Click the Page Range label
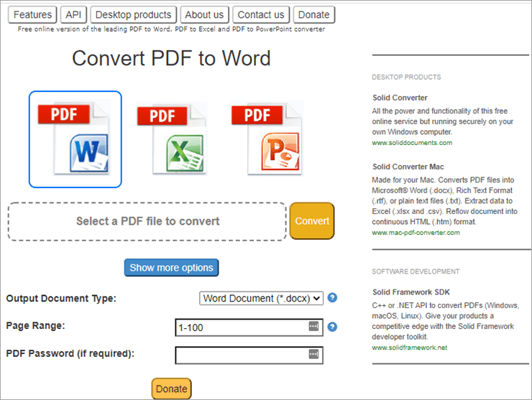 pos(36,326)
